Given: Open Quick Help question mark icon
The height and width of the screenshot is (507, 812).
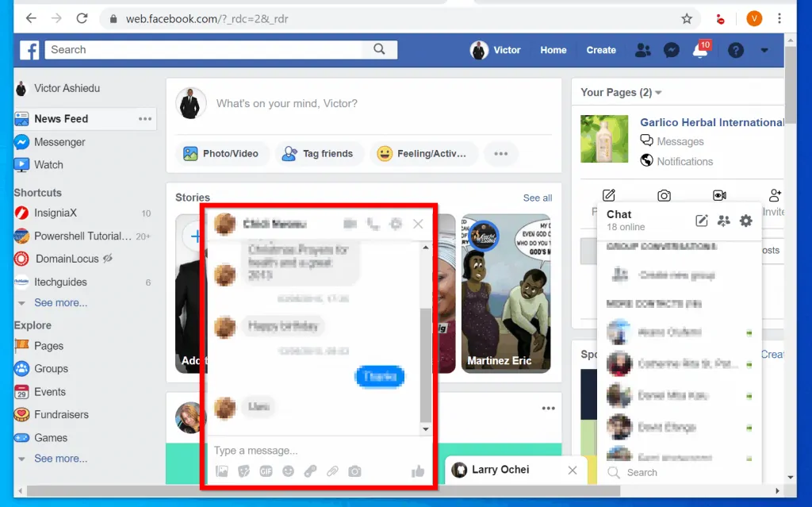Looking at the screenshot, I should pyautogui.click(x=736, y=50).
